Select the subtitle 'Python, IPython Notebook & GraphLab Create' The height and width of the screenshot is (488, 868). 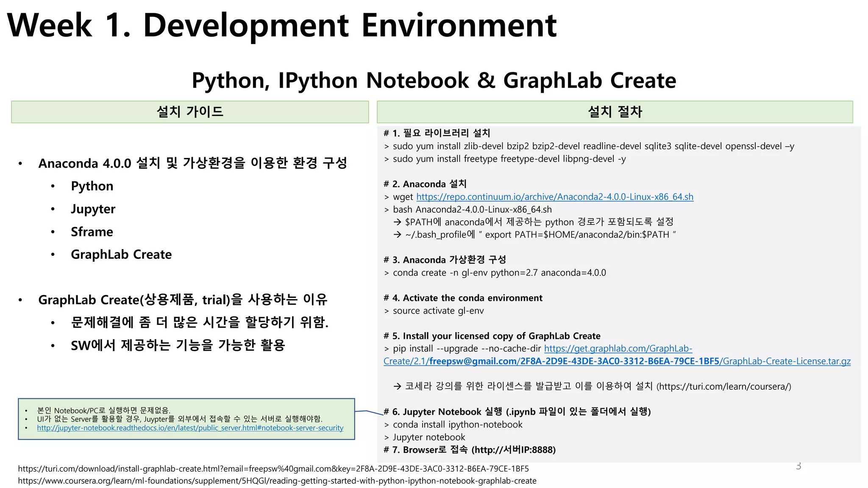point(434,80)
